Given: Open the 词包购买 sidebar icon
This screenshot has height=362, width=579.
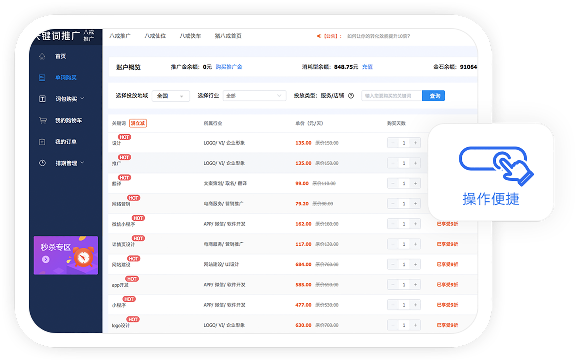Looking at the screenshot, I should click(x=42, y=99).
